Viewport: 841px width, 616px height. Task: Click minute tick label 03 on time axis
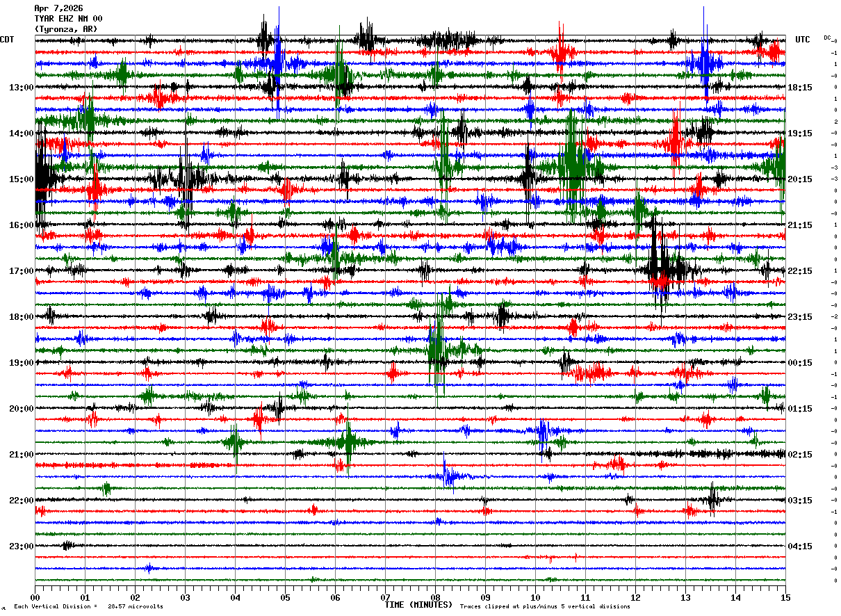(185, 597)
